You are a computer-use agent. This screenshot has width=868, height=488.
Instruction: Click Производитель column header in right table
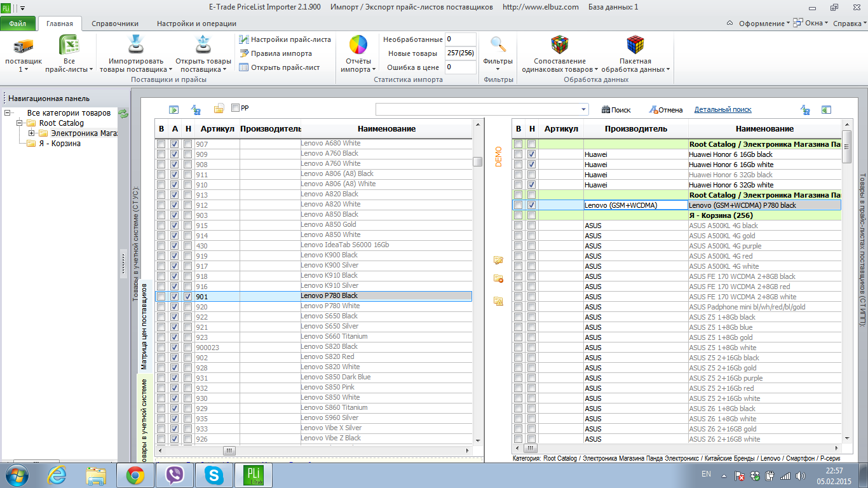(x=635, y=129)
